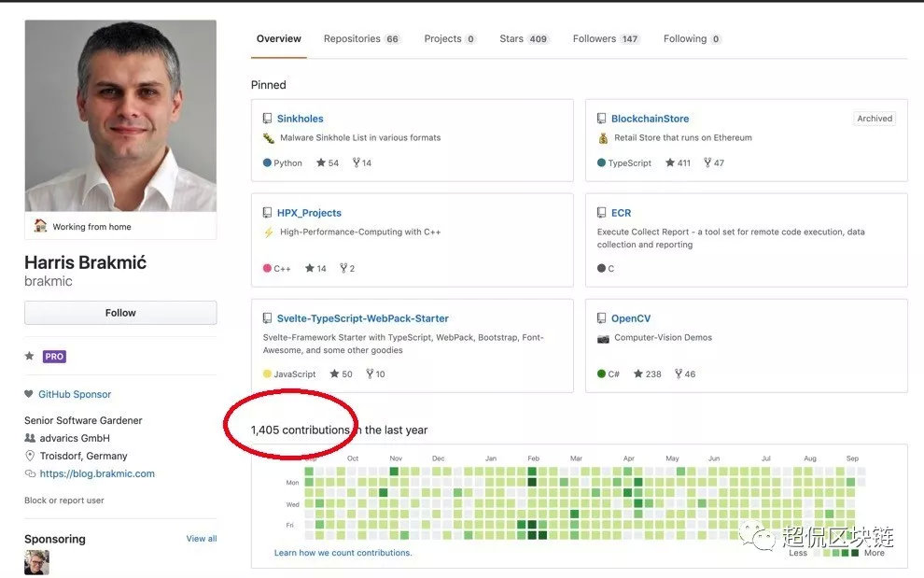This screenshot has width=924, height=578.
Task: Open the Repositories tab
Action: (x=361, y=39)
